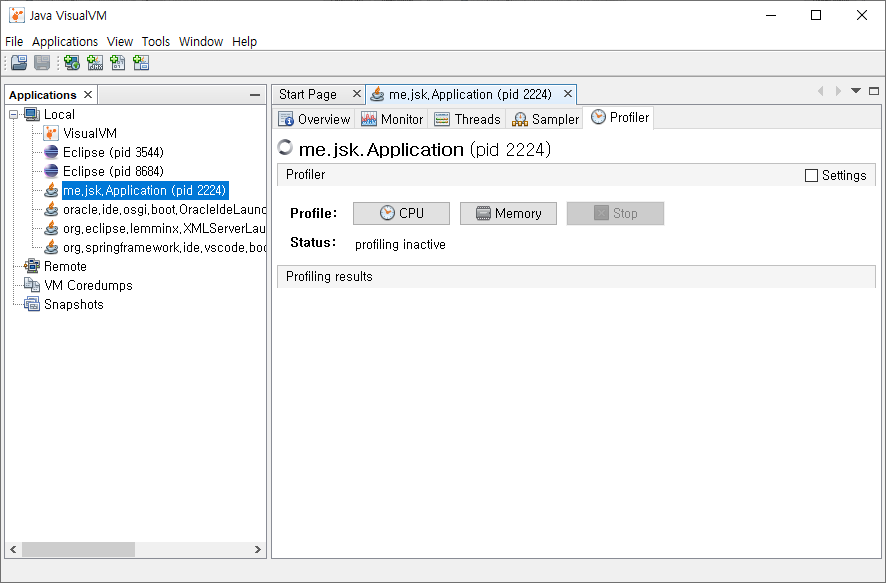Enable the Settings checkbox
This screenshot has width=886, height=583.
pyautogui.click(x=811, y=176)
